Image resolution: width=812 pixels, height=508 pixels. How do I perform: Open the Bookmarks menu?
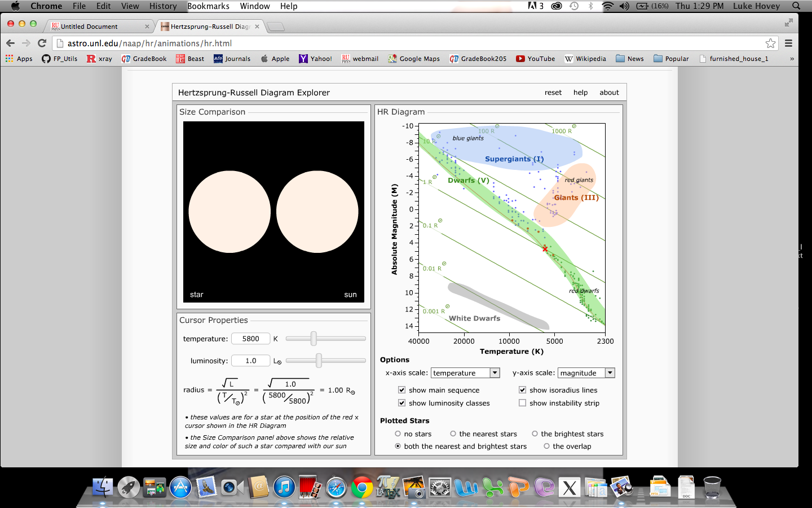click(x=208, y=6)
